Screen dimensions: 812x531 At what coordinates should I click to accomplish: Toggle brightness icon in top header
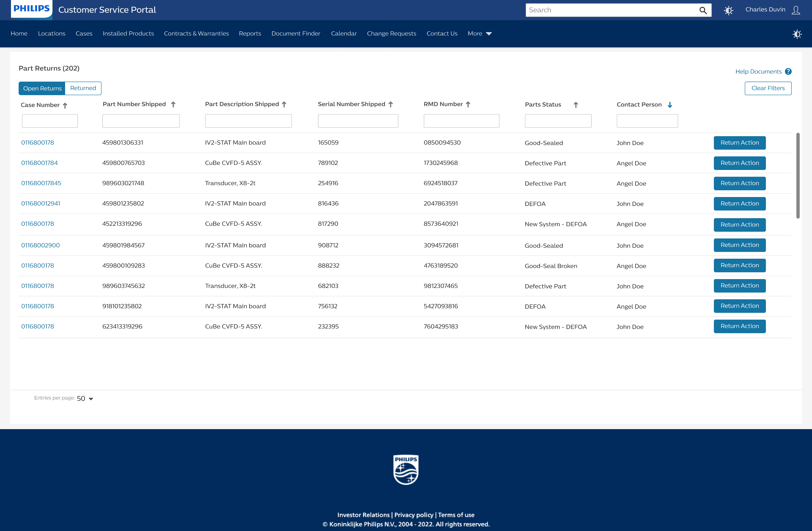728,10
